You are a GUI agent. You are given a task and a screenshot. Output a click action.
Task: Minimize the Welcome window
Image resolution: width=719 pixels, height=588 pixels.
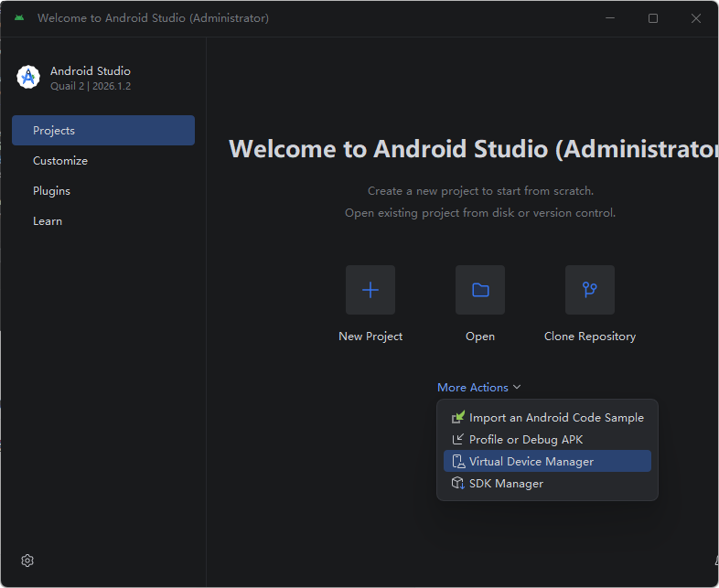point(610,18)
